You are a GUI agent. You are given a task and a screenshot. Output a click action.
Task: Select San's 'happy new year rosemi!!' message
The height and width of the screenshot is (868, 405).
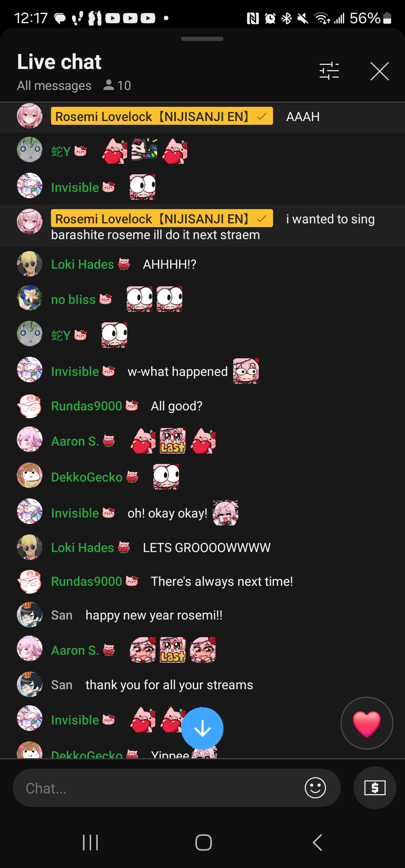(154, 615)
